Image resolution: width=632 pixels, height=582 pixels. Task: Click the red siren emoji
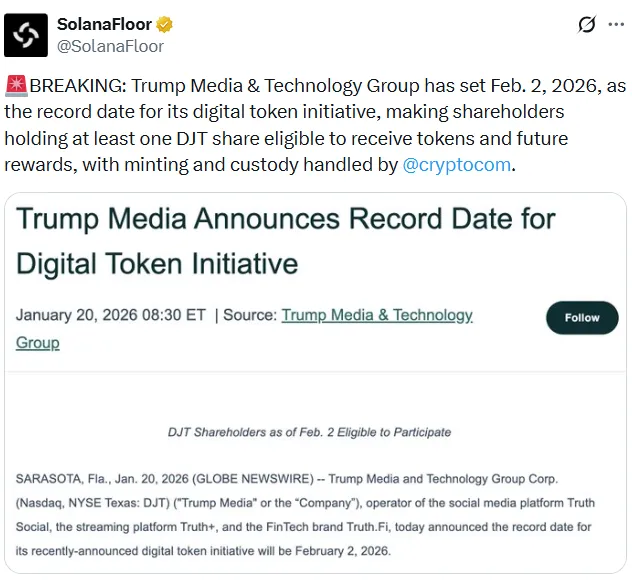15,85
